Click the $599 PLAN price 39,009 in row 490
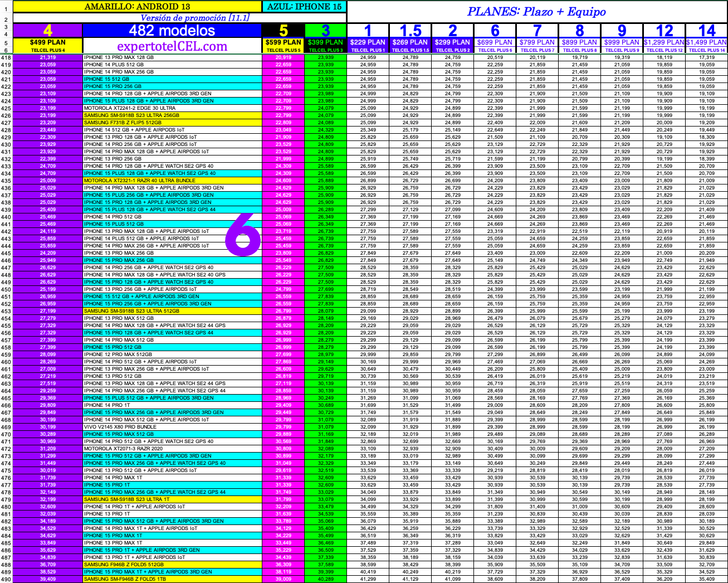Viewport: 728px width, 583px height. [284, 579]
